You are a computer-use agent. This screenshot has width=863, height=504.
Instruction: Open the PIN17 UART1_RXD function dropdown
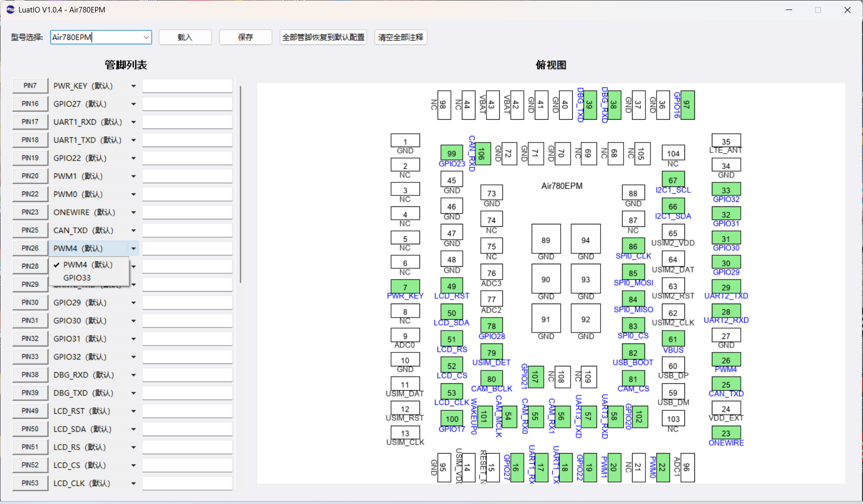(x=133, y=122)
